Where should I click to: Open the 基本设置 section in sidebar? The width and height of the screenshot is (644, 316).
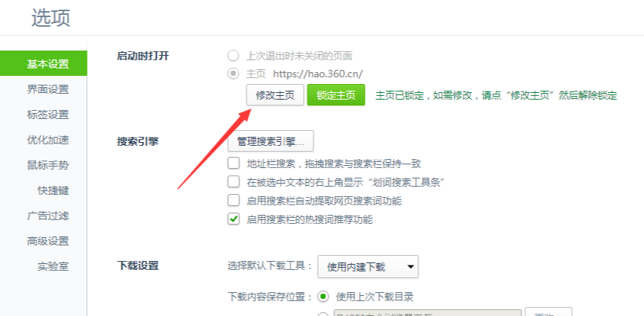click(x=43, y=64)
